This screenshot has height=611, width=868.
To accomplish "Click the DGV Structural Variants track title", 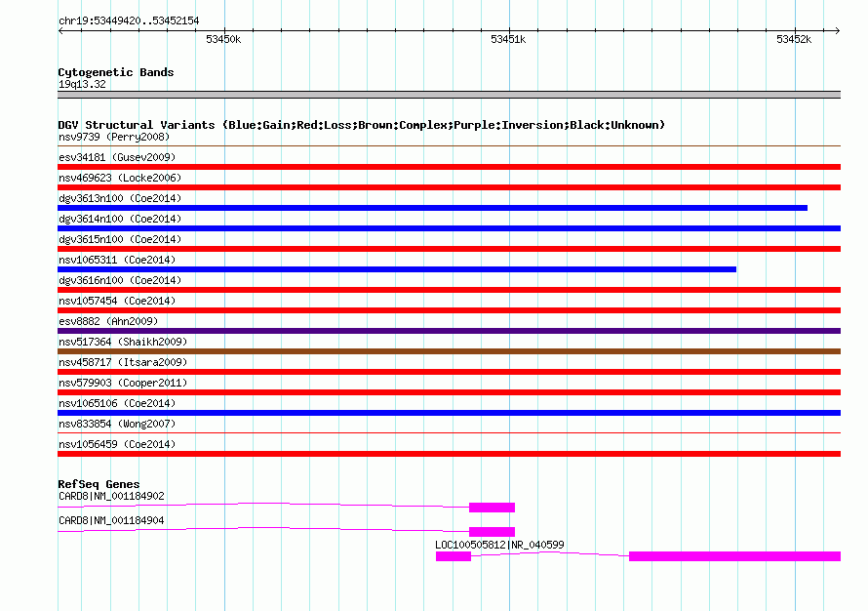I will click(362, 125).
